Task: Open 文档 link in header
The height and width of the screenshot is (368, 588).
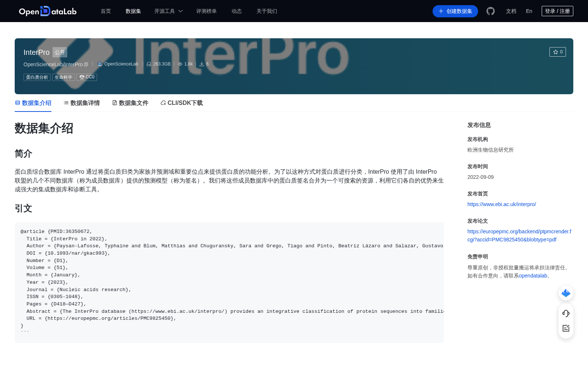Action: 511,11
